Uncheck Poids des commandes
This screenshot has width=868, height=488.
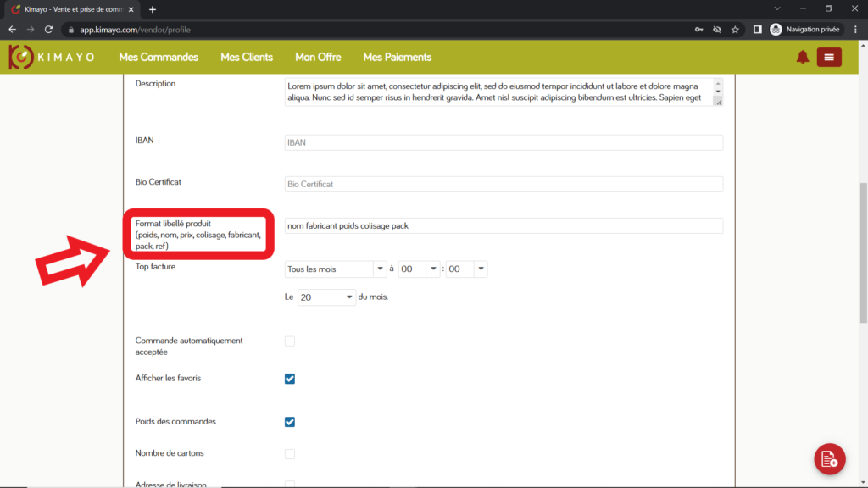(x=290, y=422)
